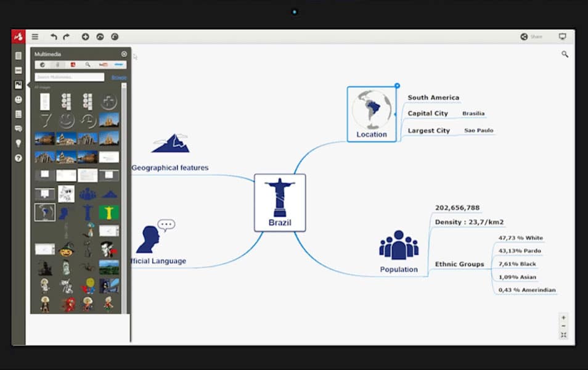The height and width of the screenshot is (370, 588).
Task: Start presentation mode from the top right
Action: click(562, 36)
